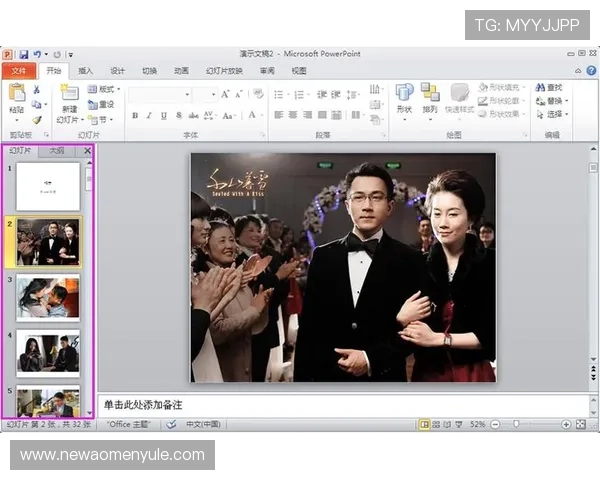Switch to Reading view icon

(447, 424)
